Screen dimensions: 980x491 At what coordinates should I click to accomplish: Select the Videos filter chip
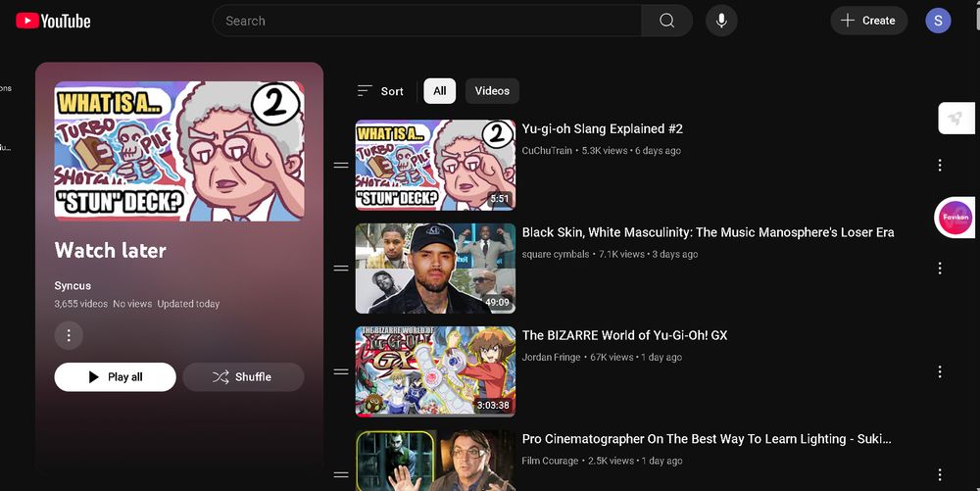tap(492, 91)
